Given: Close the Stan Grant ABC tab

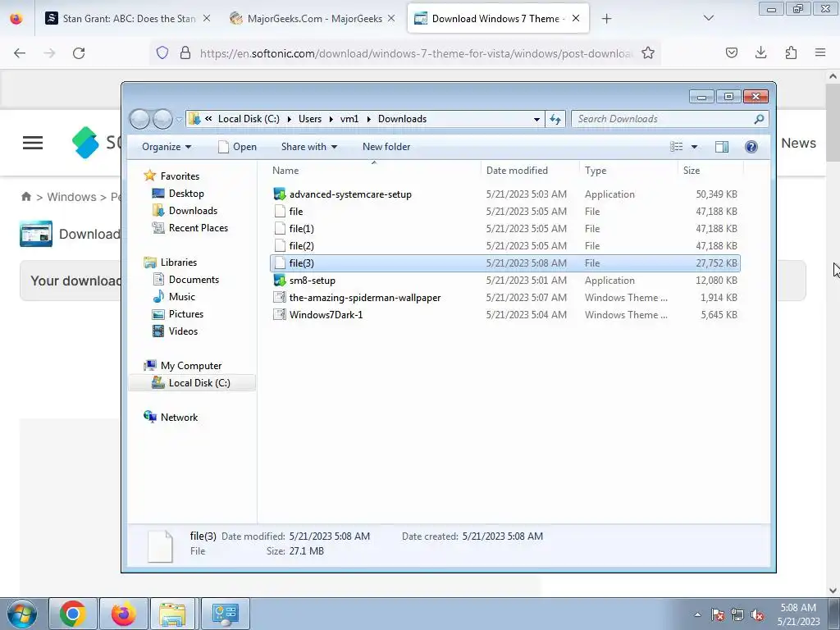Looking at the screenshot, I should click(x=207, y=18).
